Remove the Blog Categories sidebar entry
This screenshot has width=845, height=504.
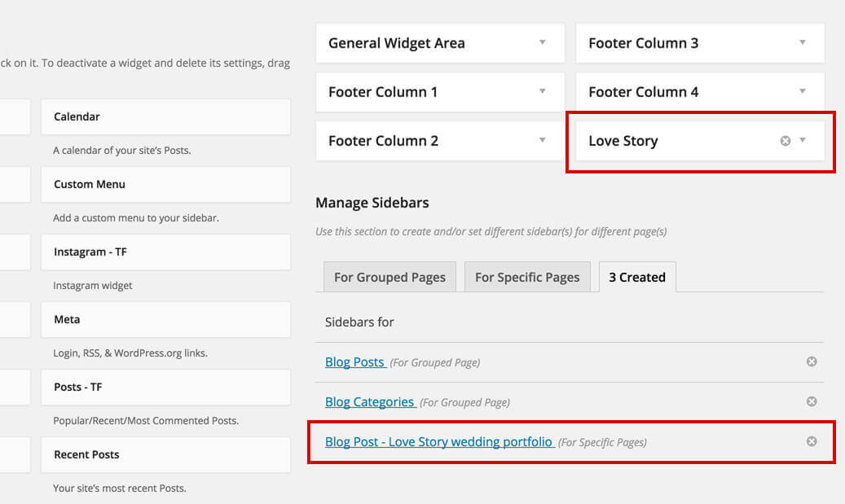click(812, 401)
